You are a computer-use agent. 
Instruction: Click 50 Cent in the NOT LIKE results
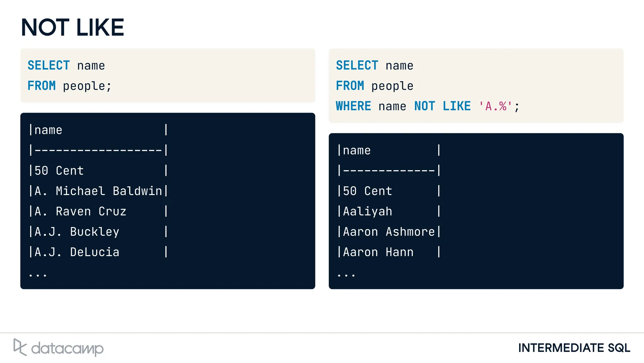click(x=368, y=191)
